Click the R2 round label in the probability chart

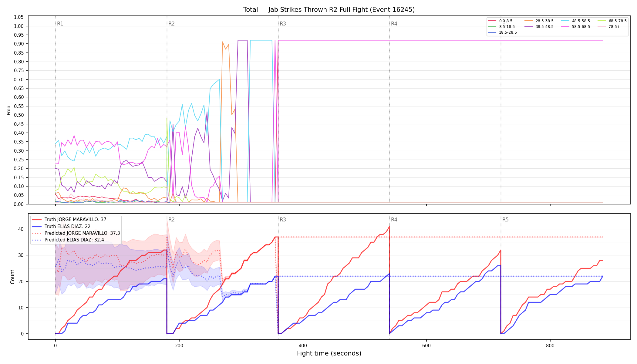point(171,24)
